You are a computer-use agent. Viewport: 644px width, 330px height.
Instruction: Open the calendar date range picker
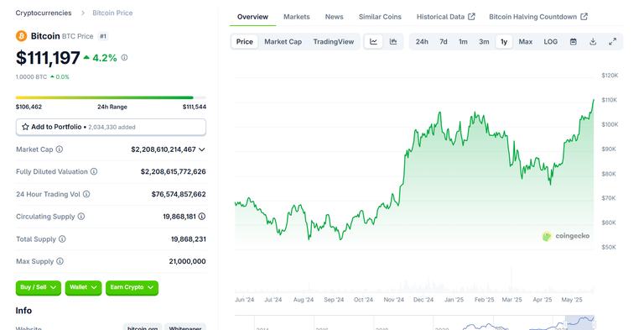click(x=574, y=41)
